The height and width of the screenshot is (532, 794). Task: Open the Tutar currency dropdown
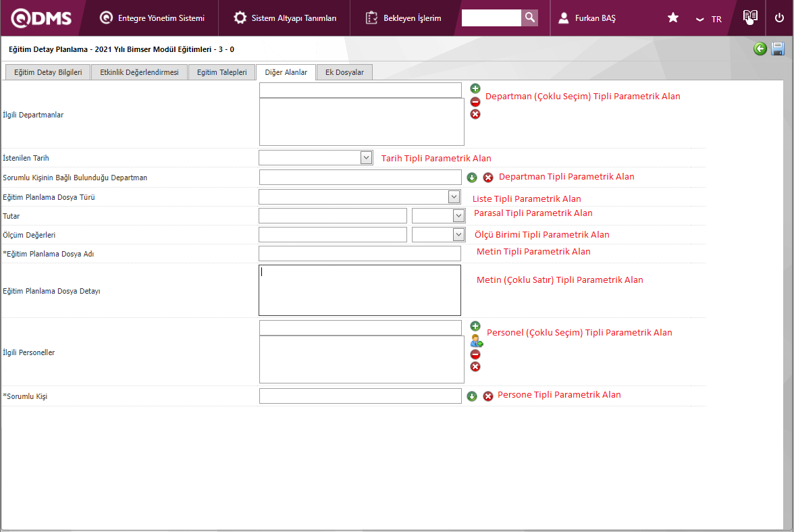point(458,215)
